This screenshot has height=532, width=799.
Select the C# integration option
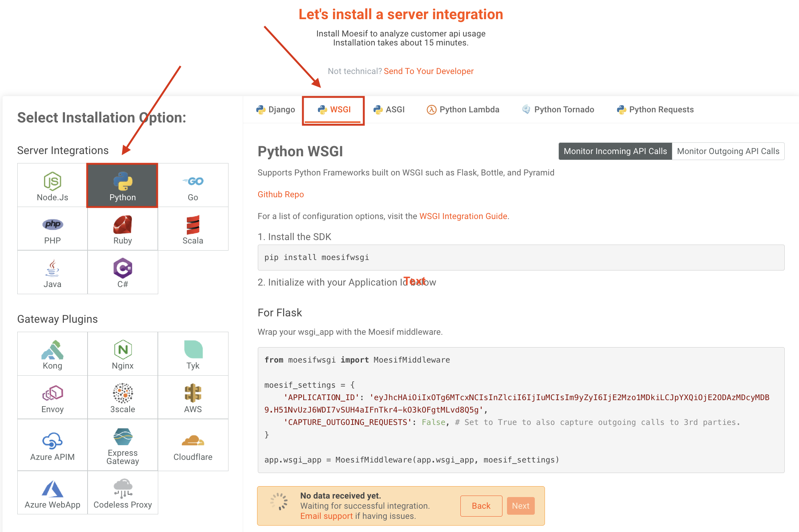[x=122, y=272]
